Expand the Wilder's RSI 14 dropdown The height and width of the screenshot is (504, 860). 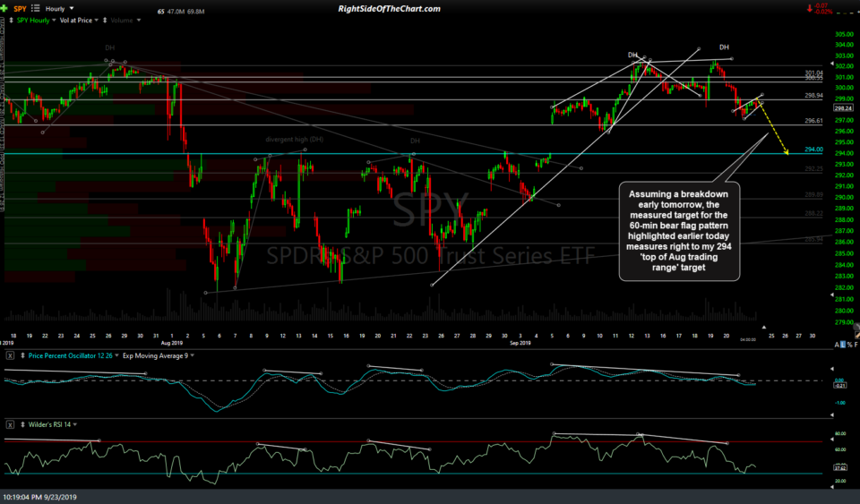pyautogui.click(x=75, y=424)
